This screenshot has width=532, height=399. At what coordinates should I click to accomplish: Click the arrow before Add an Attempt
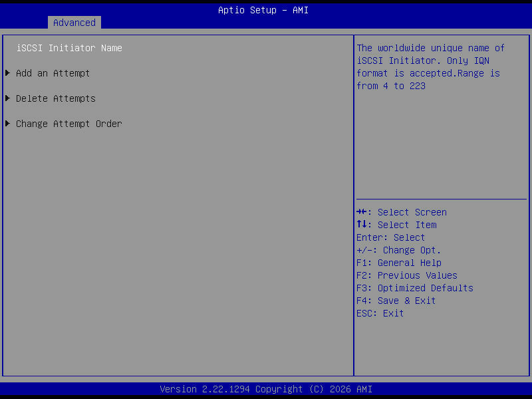[x=8, y=73]
